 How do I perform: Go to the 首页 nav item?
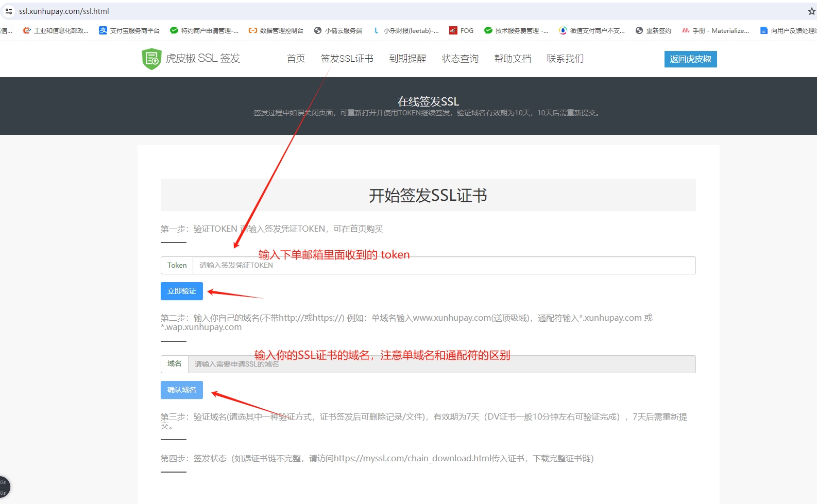tap(296, 59)
